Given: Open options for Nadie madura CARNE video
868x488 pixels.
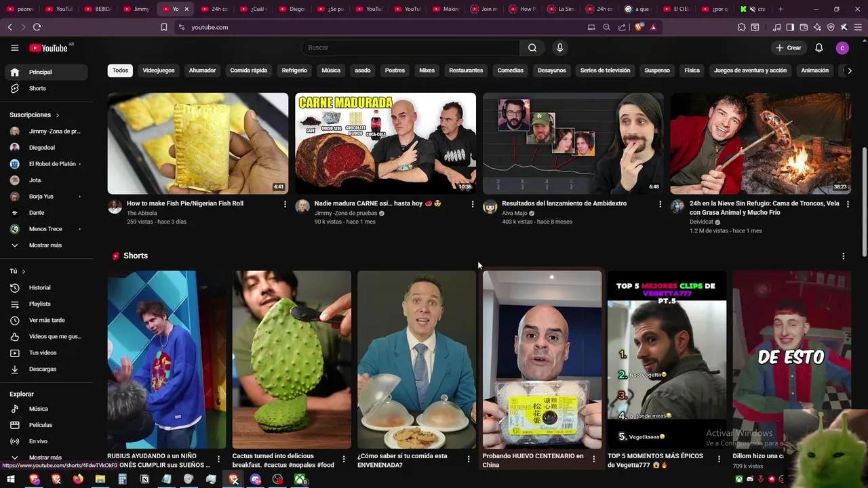Looking at the screenshot, I should coord(473,204).
